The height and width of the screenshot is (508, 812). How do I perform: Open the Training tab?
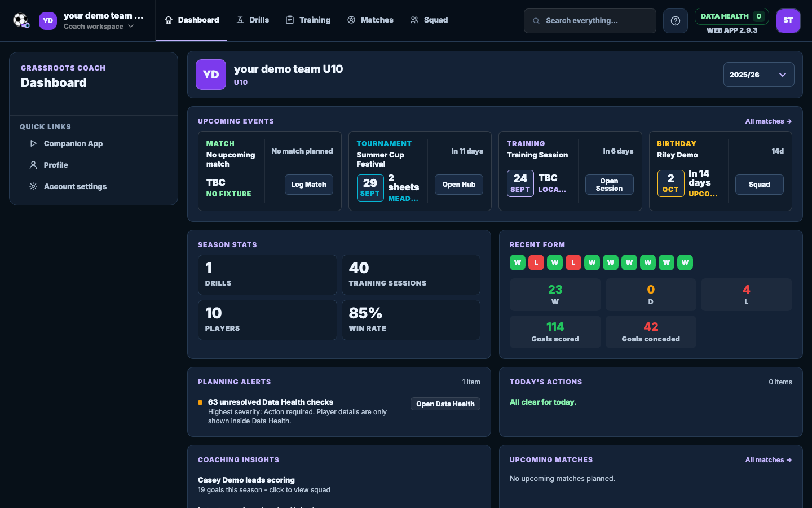tap(308, 20)
